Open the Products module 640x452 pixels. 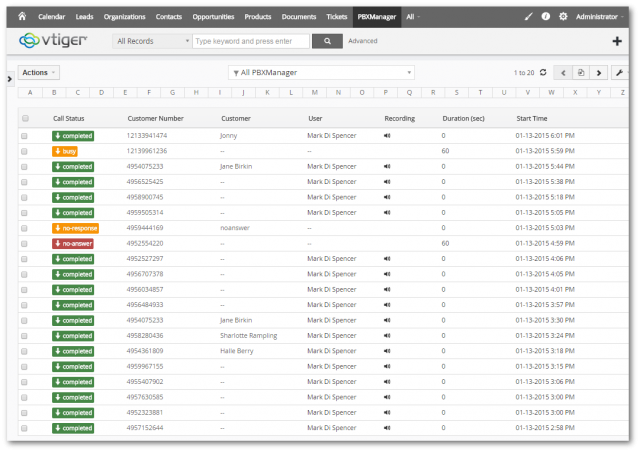click(x=258, y=17)
